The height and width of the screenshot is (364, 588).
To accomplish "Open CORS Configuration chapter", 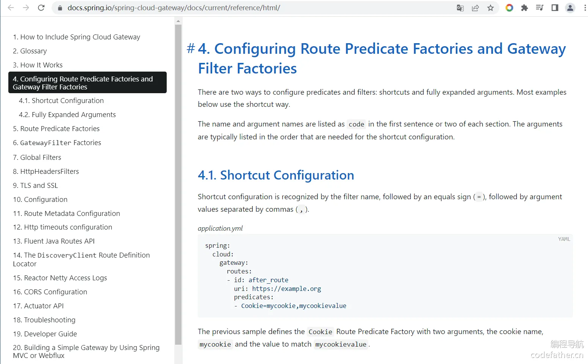I will pos(50,292).
